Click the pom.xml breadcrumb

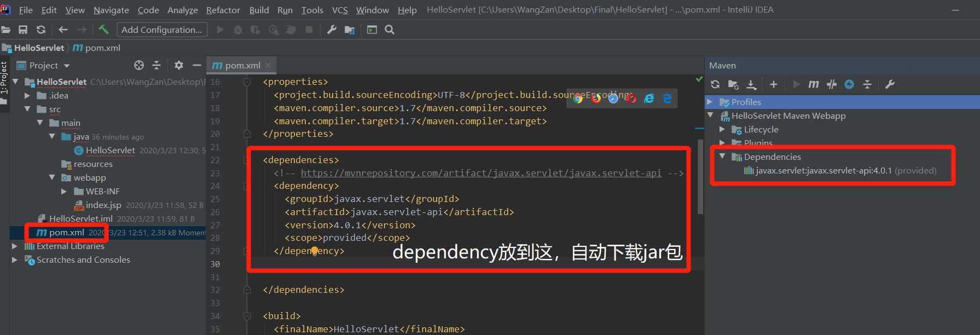pyautogui.click(x=97, y=48)
